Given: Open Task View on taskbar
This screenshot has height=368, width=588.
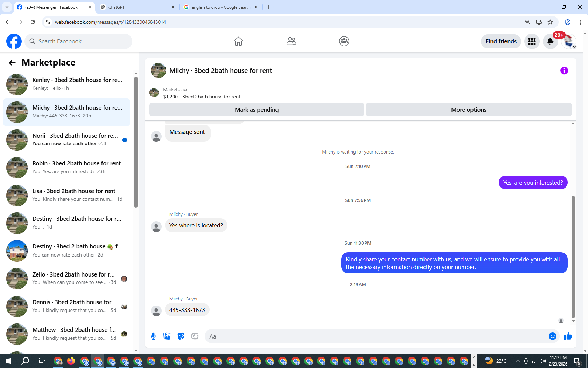Looking at the screenshot, I should (x=42, y=361).
